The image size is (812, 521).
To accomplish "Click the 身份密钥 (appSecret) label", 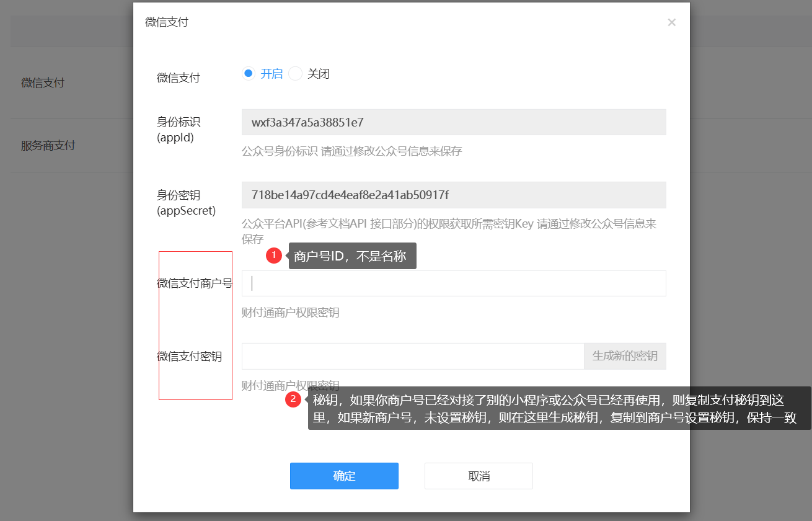I will 186,203.
